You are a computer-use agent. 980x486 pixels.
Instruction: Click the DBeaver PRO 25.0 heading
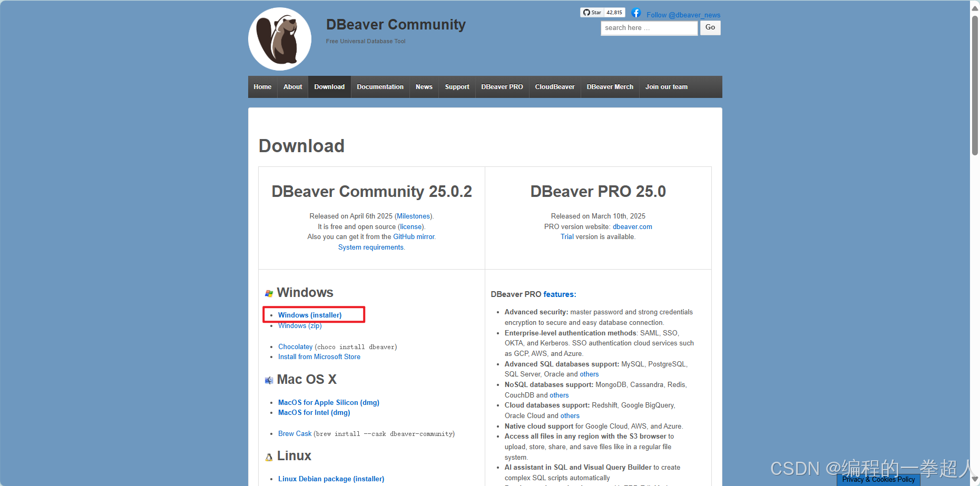pos(598,192)
